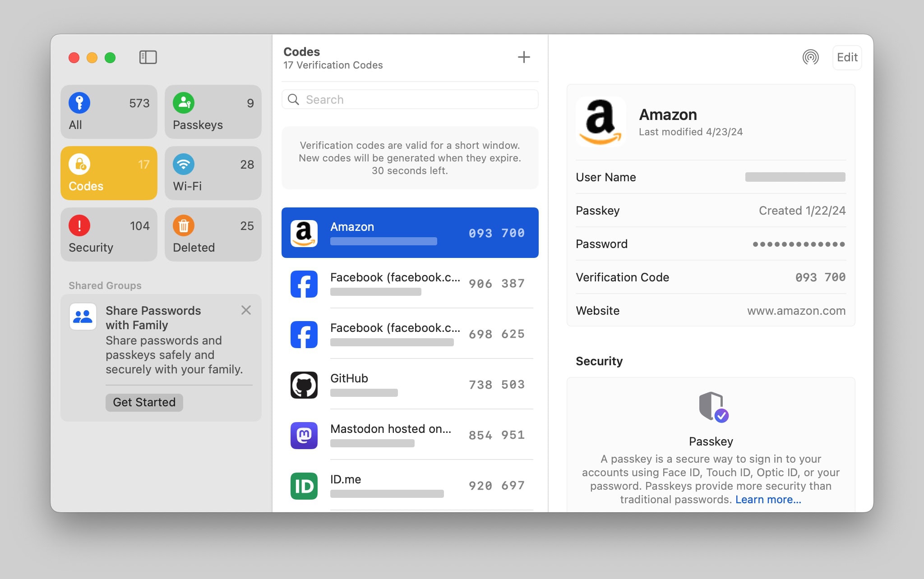The height and width of the screenshot is (579, 924).
Task: Open the Deleted items category
Action: [x=213, y=234]
